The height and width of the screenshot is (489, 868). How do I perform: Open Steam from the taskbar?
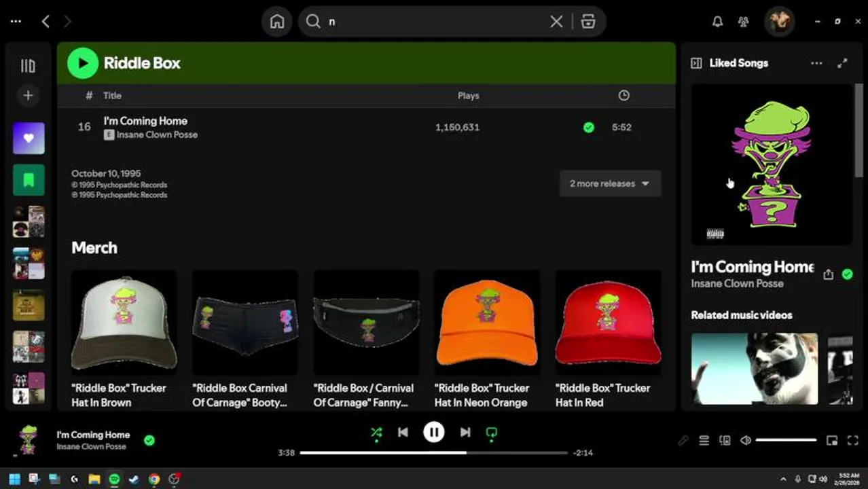134,479
